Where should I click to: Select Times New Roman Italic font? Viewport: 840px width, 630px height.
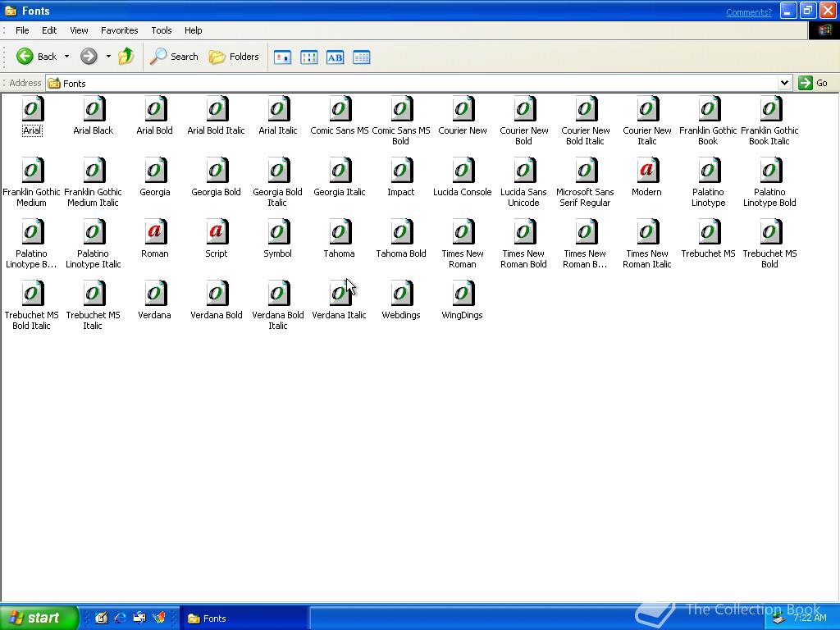coord(647,232)
